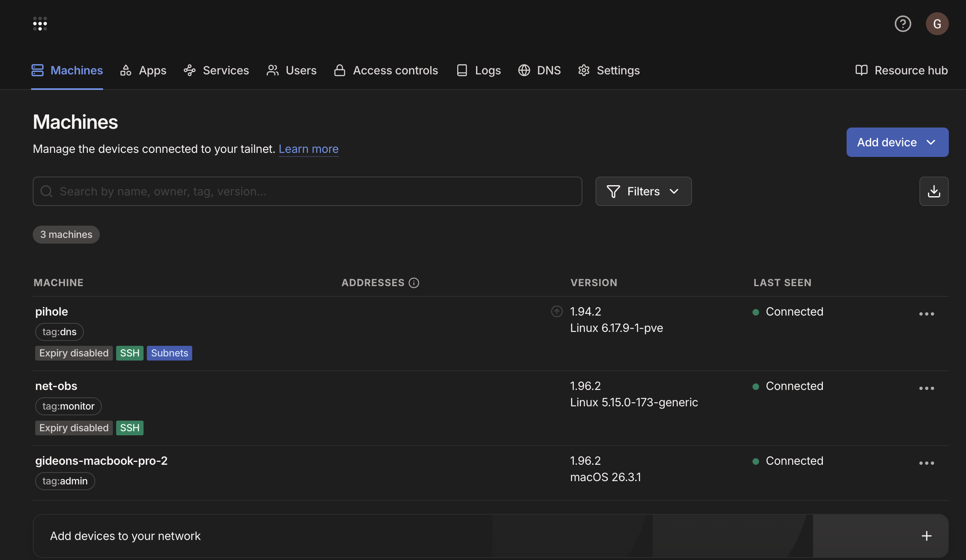The height and width of the screenshot is (560, 966).
Task: Click pihole version 1.94.2
Action: [586, 311]
